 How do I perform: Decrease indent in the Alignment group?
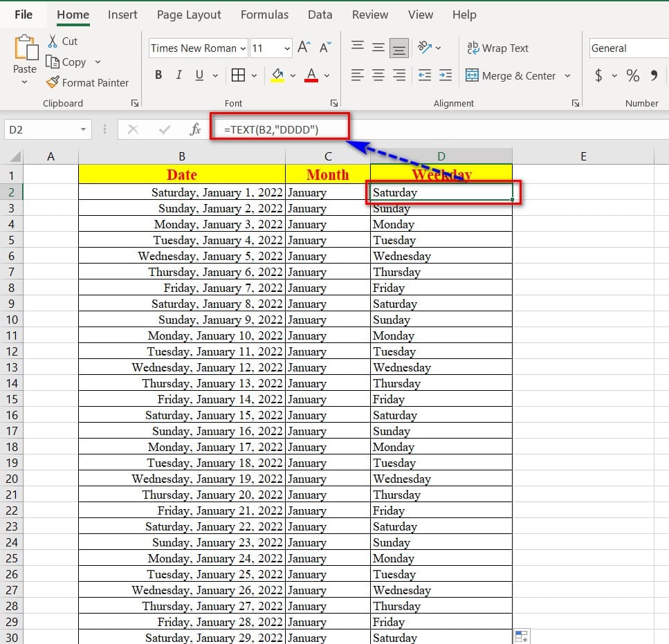pos(425,75)
